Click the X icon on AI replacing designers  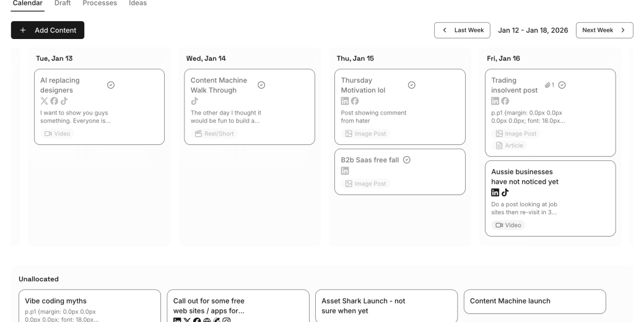pyautogui.click(x=45, y=101)
